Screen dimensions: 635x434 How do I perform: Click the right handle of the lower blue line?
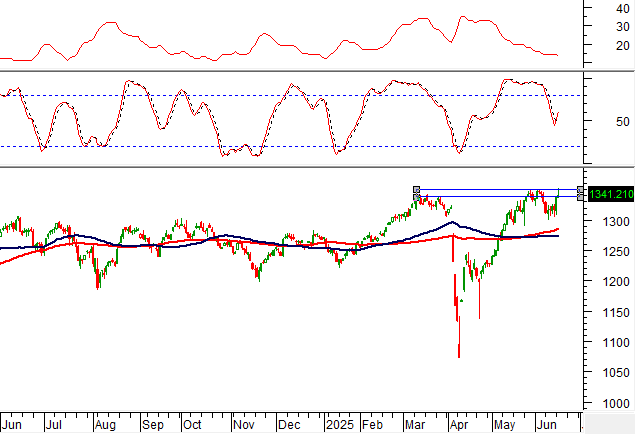click(x=581, y=197)
